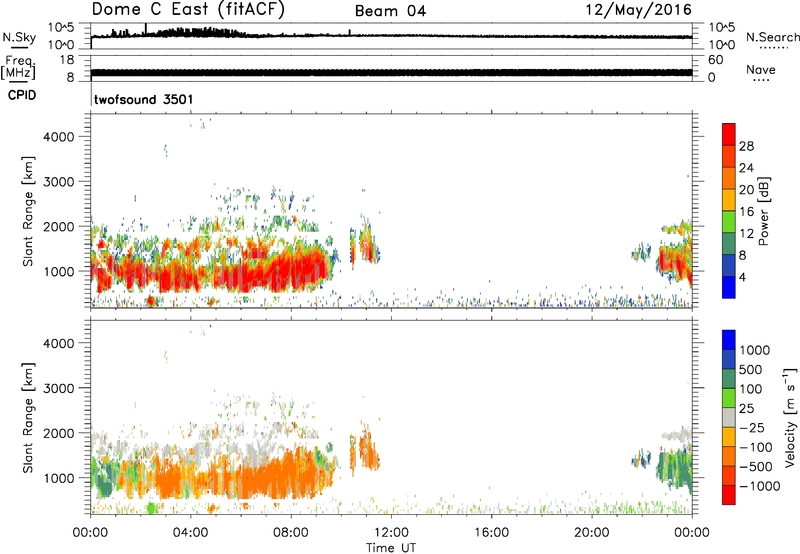800x554 pixels.
Task: Click the "Time UT" axis title
Action: [391, 547]
